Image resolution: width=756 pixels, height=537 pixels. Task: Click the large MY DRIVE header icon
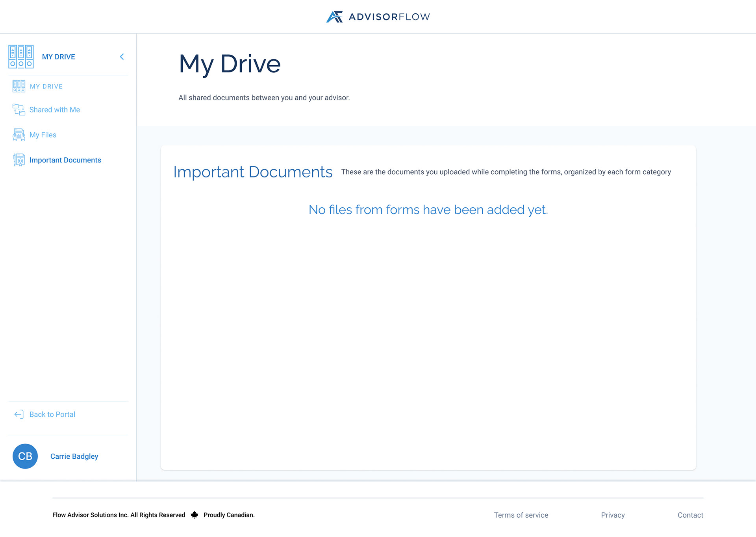[21, 56]
